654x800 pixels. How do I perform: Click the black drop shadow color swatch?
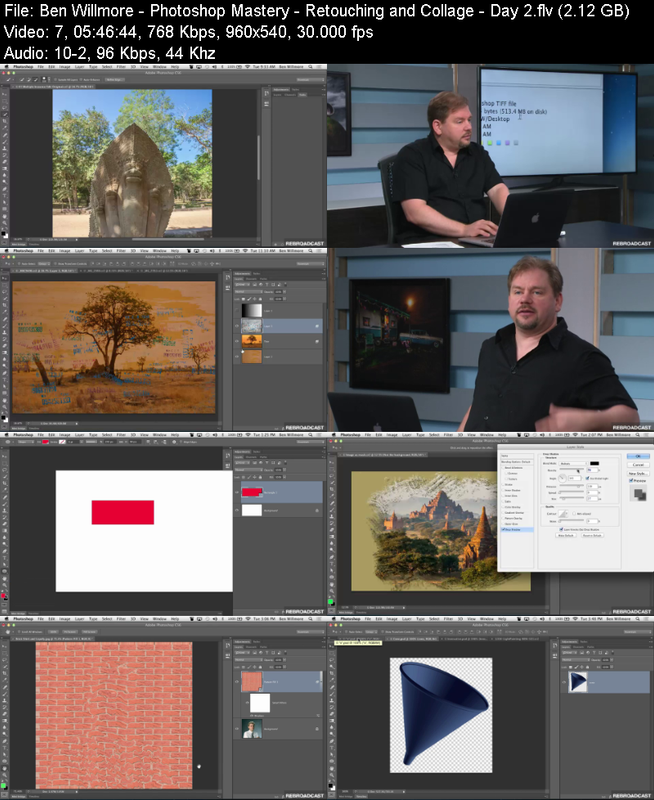tap(595, 463)
